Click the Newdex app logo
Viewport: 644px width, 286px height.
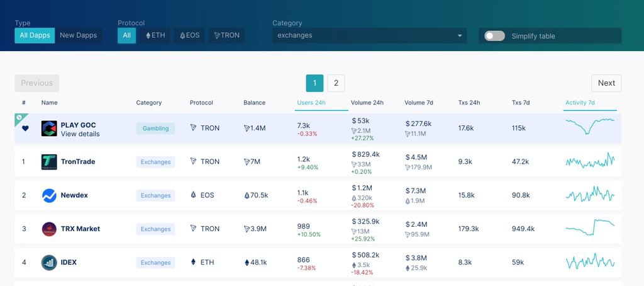pyautogui.click(x=49, y=195)
